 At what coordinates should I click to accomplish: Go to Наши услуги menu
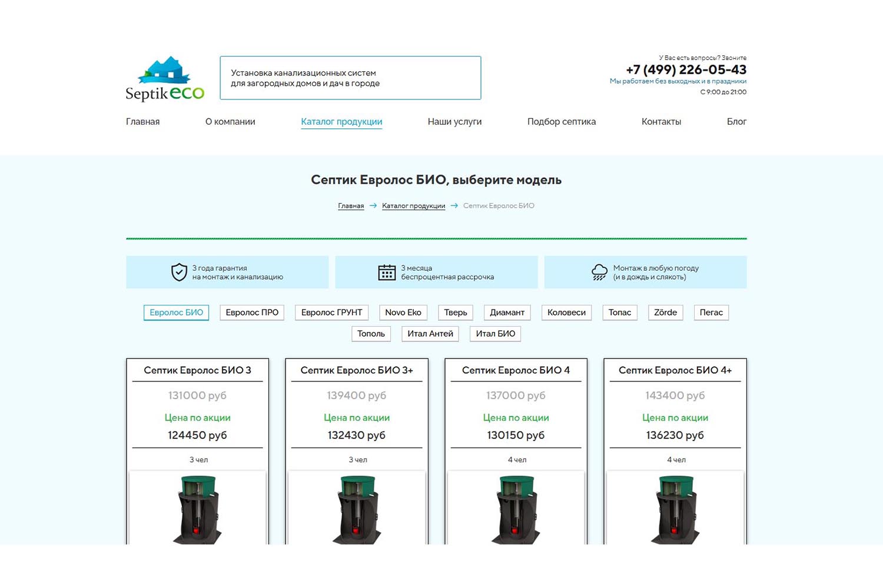click(454, 122)
